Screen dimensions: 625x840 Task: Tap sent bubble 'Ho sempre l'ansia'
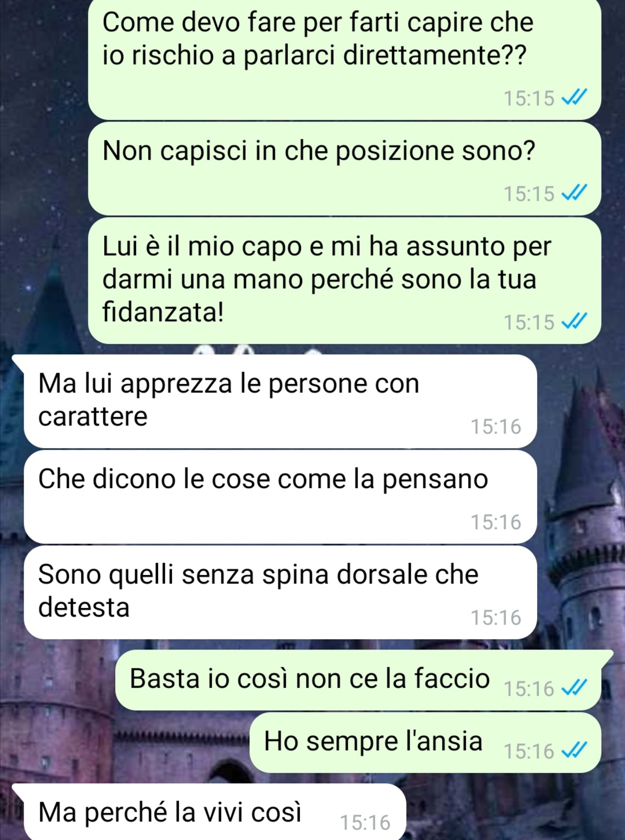tap(425, 743)
